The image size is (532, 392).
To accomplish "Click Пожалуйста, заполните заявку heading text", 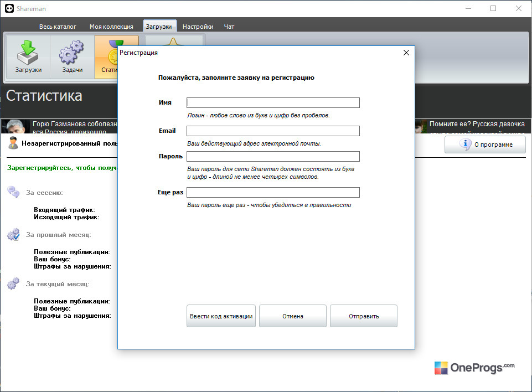I will [x=236, y=78].
